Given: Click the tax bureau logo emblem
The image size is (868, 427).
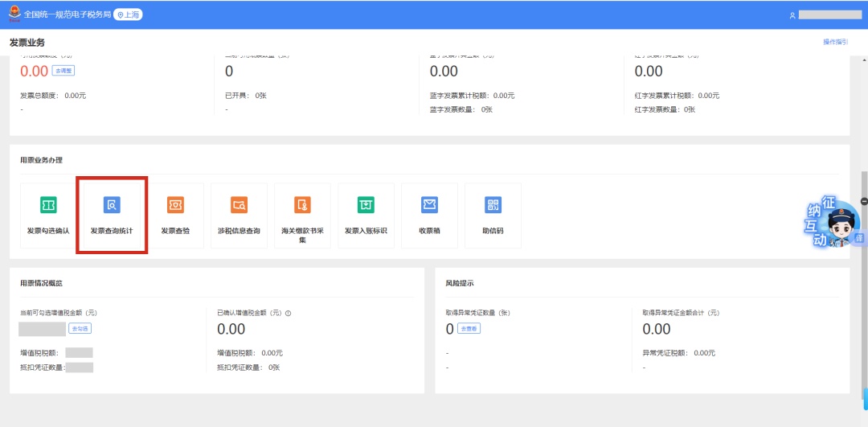Looking at the screenshot, I should point(14,14).
